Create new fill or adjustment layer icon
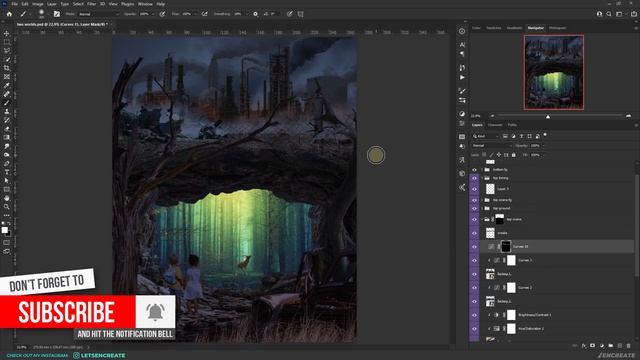 [602, 346]
